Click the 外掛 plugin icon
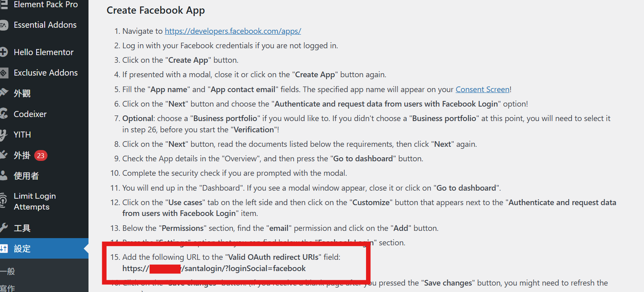644x292 pixels. (4, 155)
